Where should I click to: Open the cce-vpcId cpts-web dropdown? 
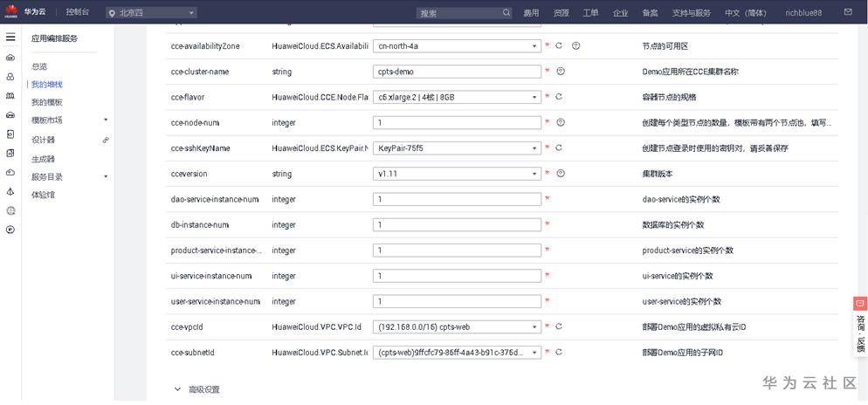(x=458, y=326)
